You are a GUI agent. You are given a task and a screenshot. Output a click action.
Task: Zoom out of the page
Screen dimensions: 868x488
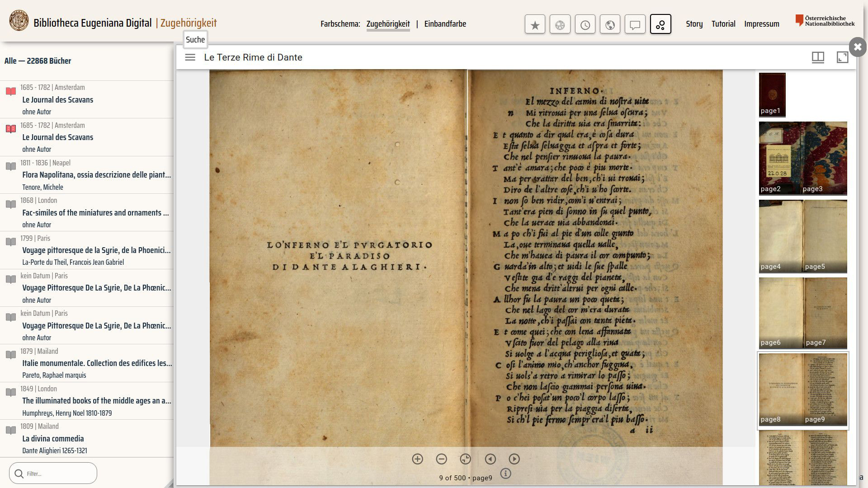(x=441, y=459)
